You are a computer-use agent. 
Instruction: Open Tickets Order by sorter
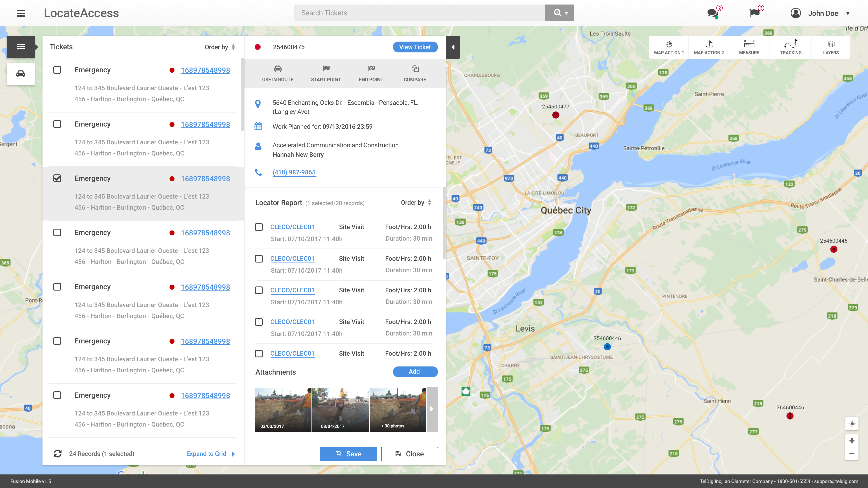coord(220,47)
